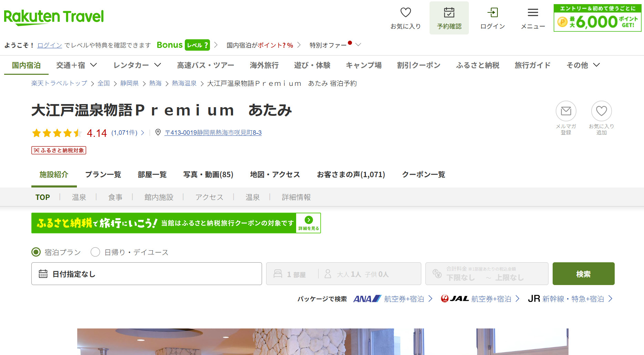Image resolution: width=644 pixels, height=355 pixels.
Task: Open 遊び・体験 nav item
Action: pyautogui.click(x=312, y=65)
